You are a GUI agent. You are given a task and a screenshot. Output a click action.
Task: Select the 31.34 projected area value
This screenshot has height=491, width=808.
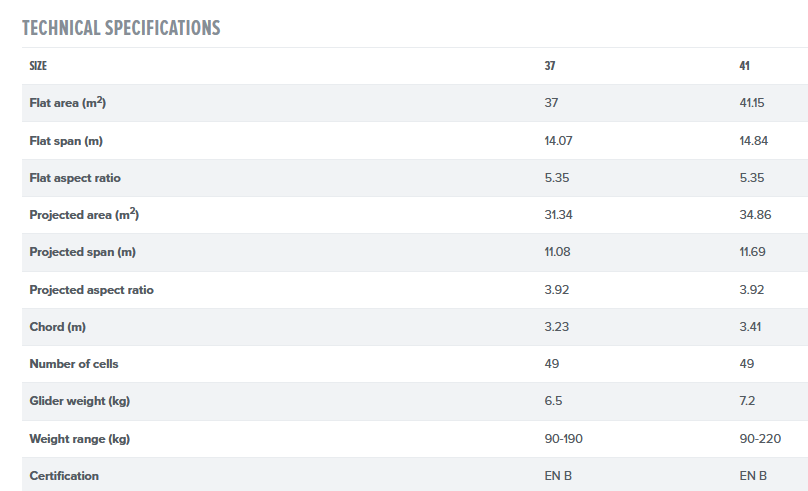558,215
